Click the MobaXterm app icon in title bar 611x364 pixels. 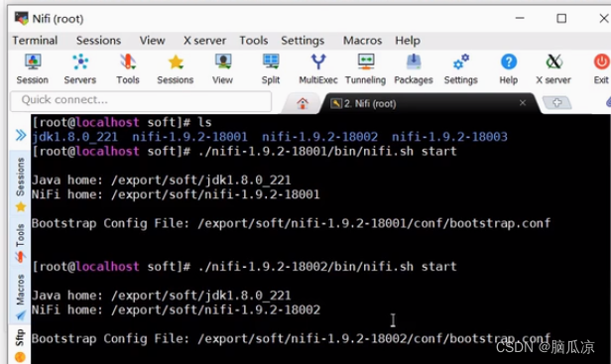[21, 18]
